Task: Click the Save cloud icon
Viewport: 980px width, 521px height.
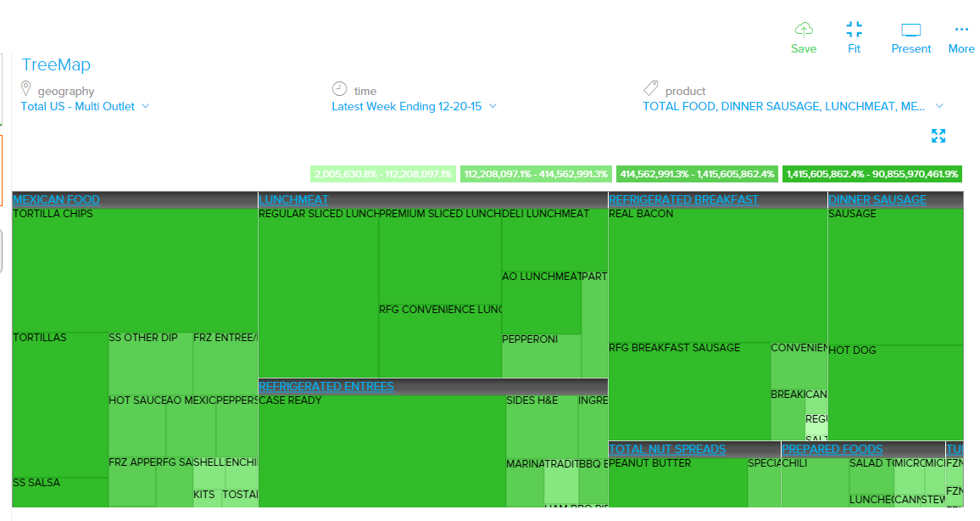Action: (803, 30)
